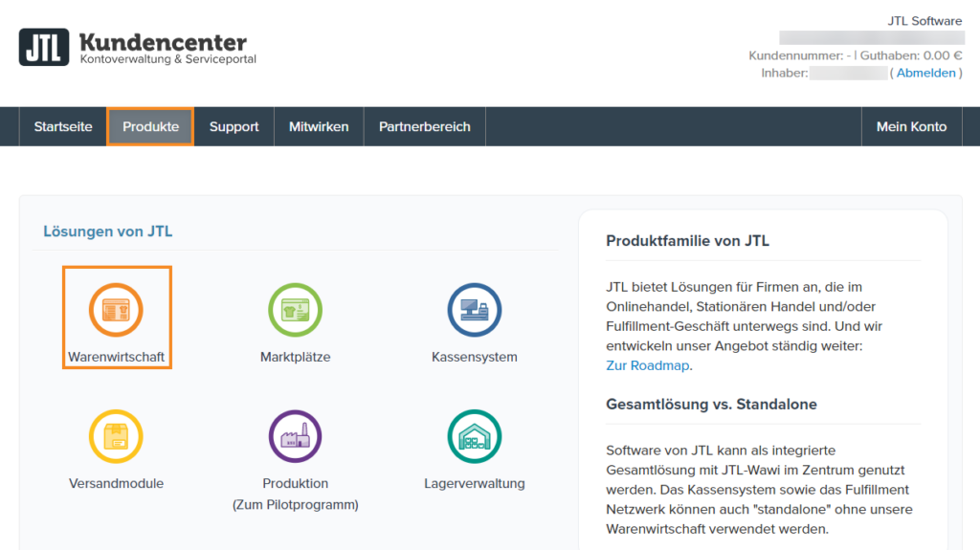Open the Support menu item
Viewport: 980px width, 550px height.
[x=234, y=126]
